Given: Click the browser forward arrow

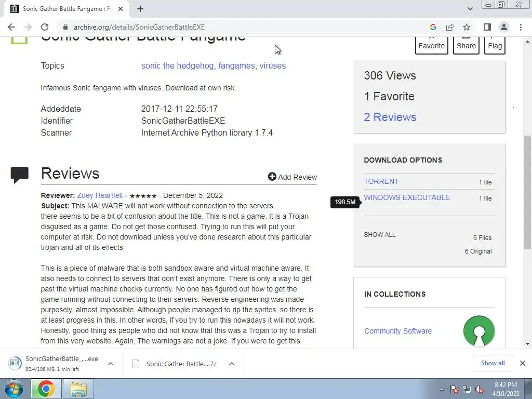Looking at the screenshot, I should (x=28, y=27).
